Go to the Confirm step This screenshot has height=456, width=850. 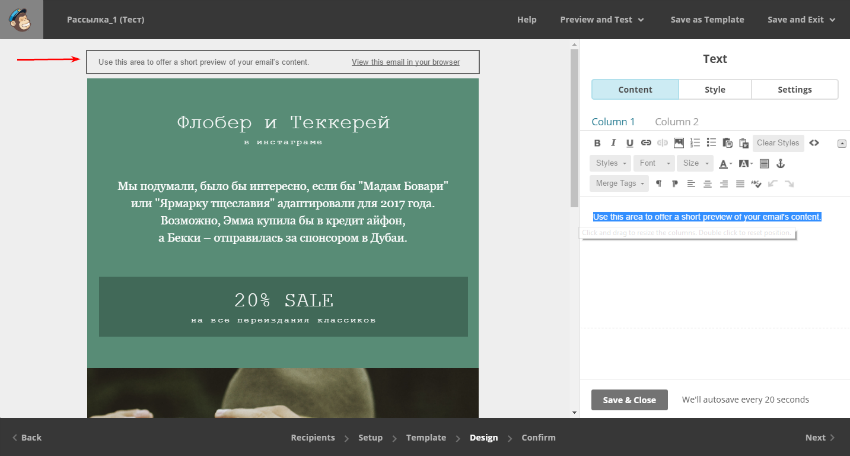[538, 438]
